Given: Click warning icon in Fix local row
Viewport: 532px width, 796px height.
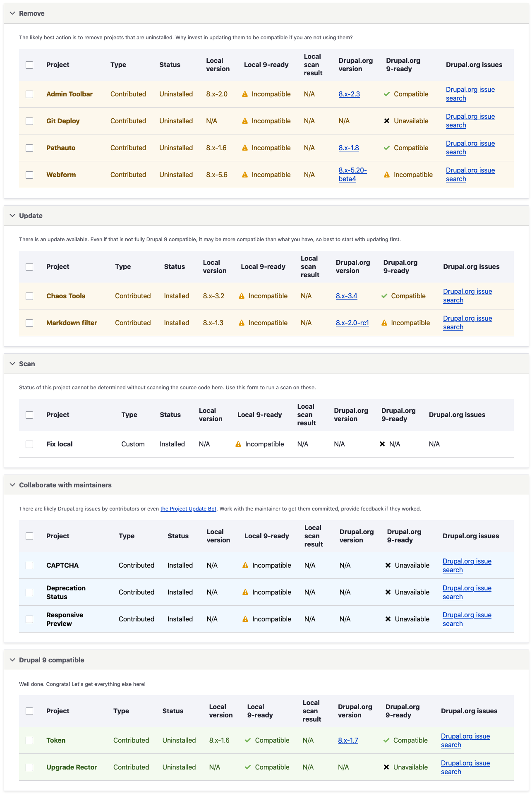Looking at the screenshot, I should (238, 444).
